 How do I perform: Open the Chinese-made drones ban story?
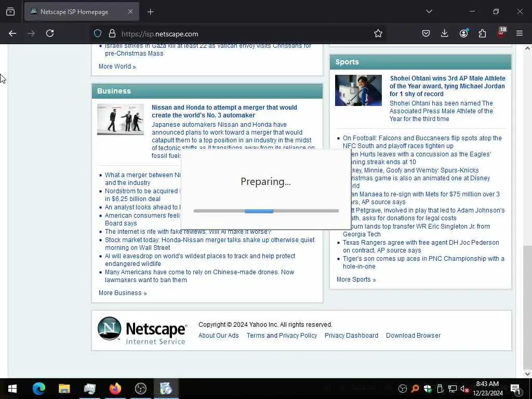pyautogui.click(x=199, y=276)
